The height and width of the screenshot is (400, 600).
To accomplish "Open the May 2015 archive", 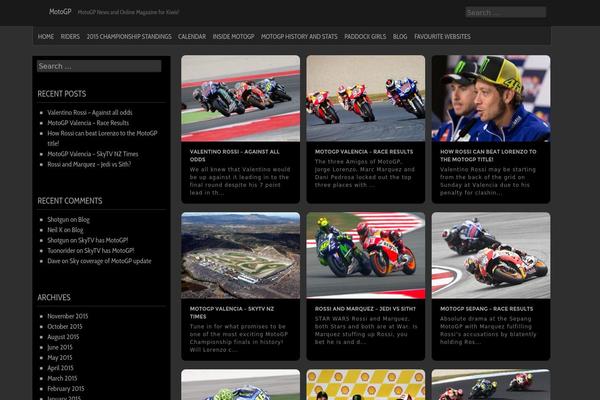I will 60,358.
